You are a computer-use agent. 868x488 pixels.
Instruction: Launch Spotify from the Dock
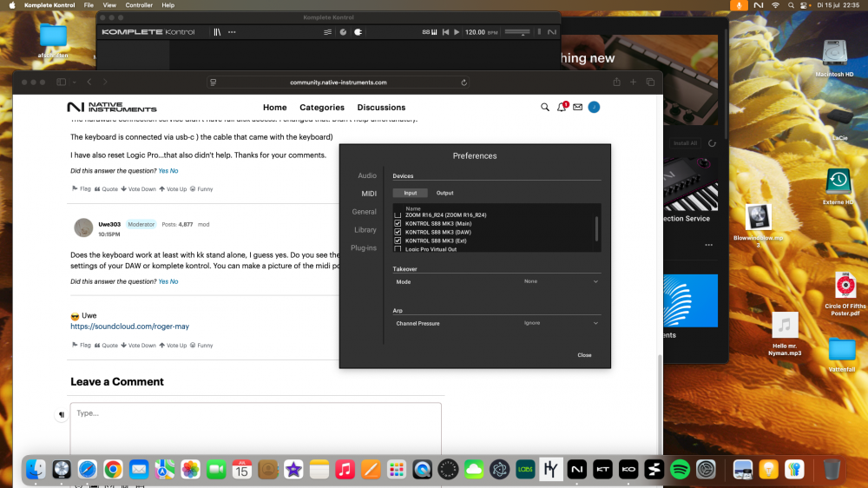[680, 469]
